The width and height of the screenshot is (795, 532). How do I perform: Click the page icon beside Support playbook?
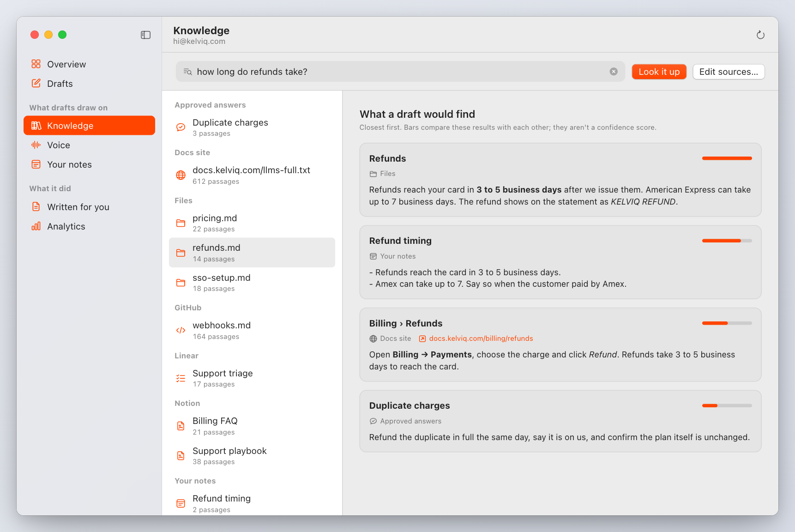tap(181, 456)
